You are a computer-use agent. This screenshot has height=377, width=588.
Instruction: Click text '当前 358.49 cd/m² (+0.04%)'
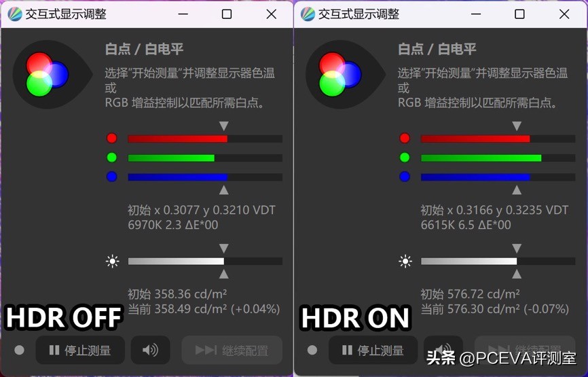(204, 309)
